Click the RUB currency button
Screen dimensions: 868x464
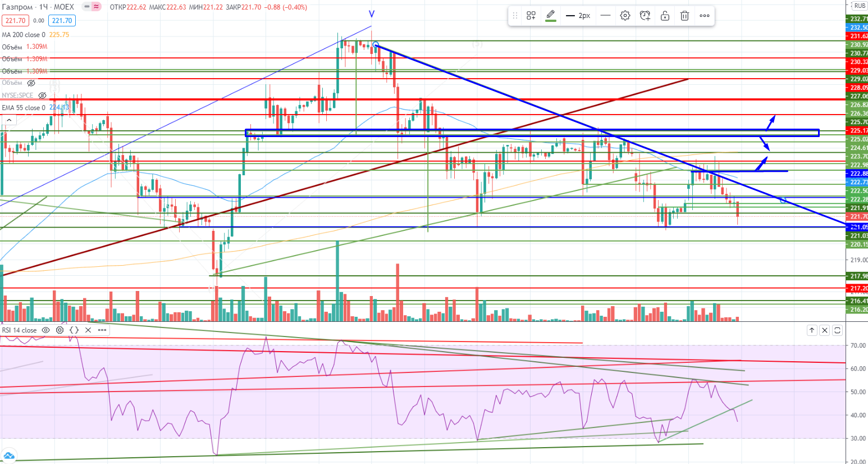(860, 6)
